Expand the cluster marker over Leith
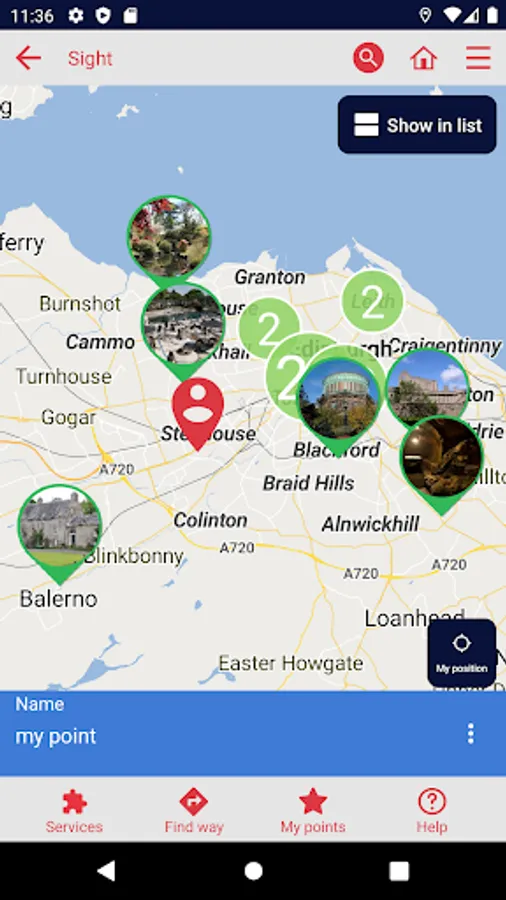 pyautogui.click(x=372, y=301)
